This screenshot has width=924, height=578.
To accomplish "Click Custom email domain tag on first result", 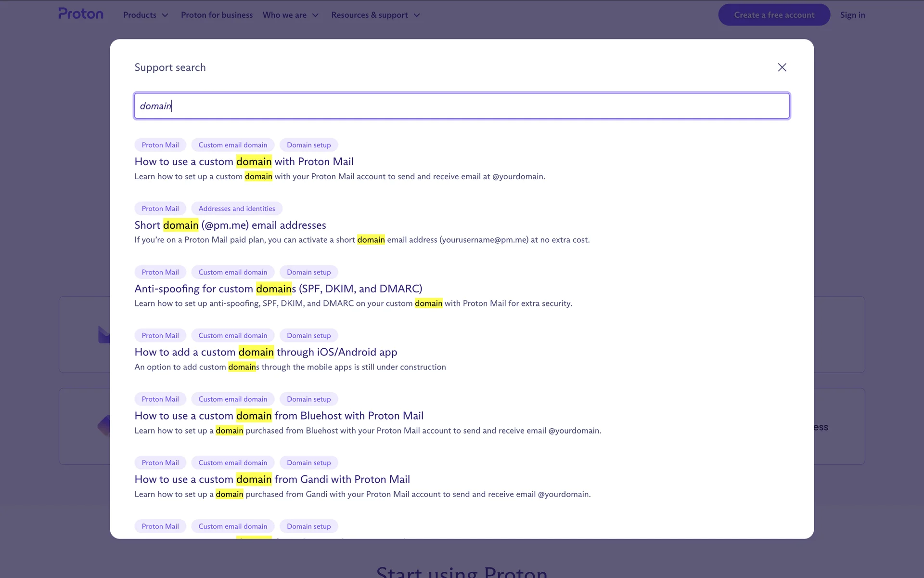I will click(232, 145).
